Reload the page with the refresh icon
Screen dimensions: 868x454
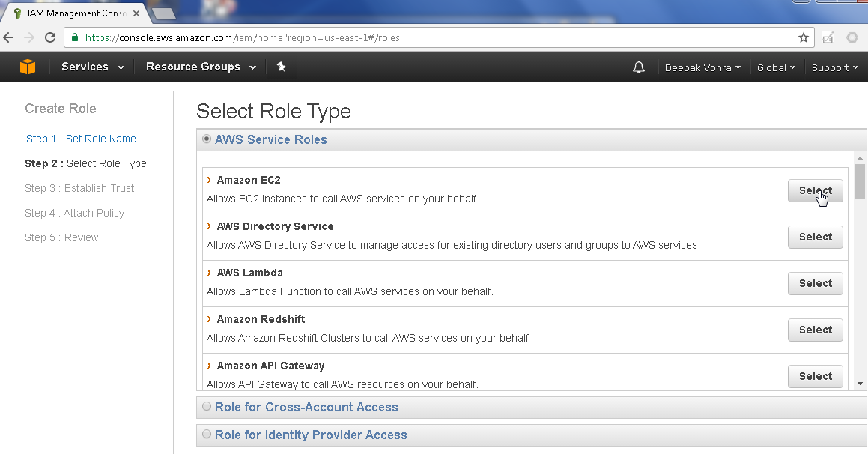pyautogui.click(x=50, y=37)
